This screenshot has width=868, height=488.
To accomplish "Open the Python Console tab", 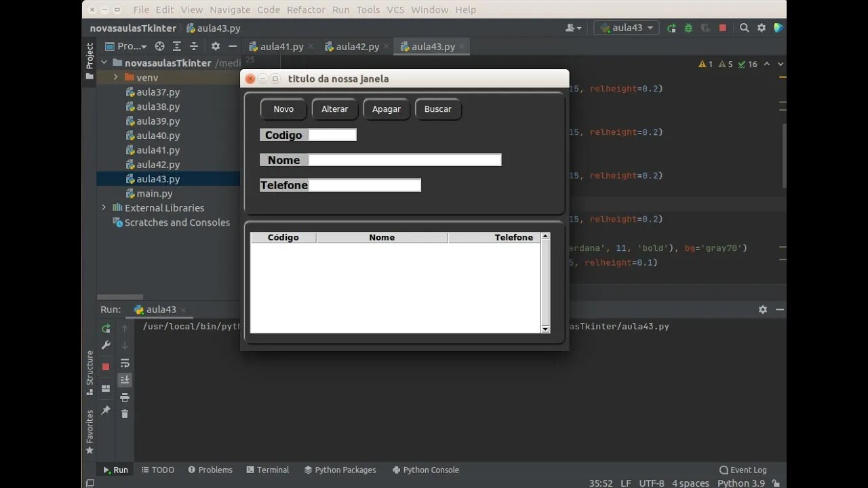I will pos(425,470).
